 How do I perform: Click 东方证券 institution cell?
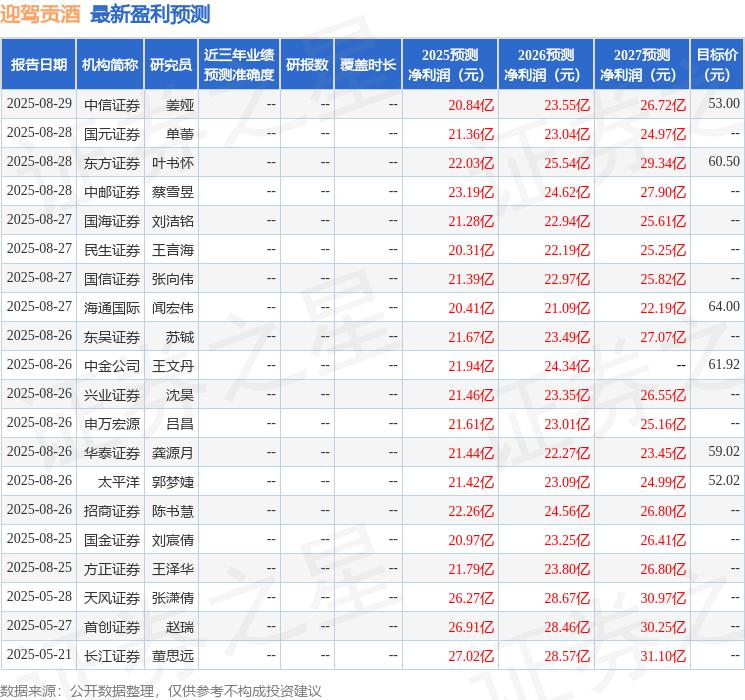[112, 163]
